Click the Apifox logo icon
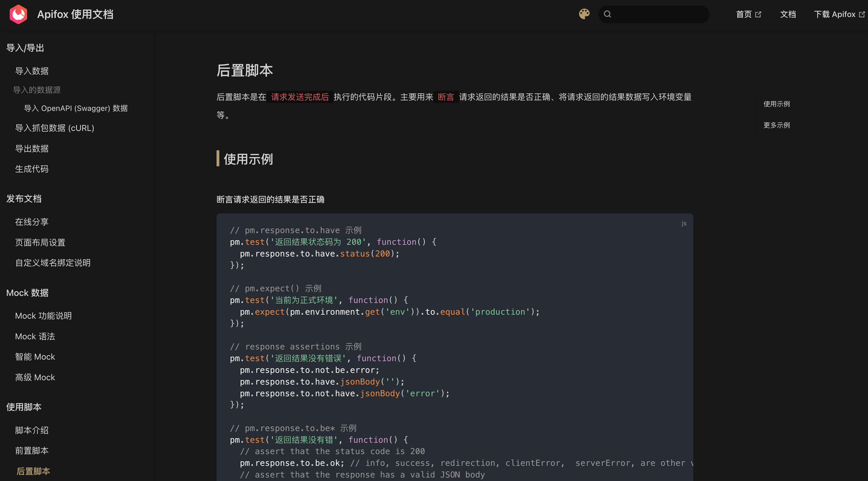The image size is (868, 481). tap(18, 14)
